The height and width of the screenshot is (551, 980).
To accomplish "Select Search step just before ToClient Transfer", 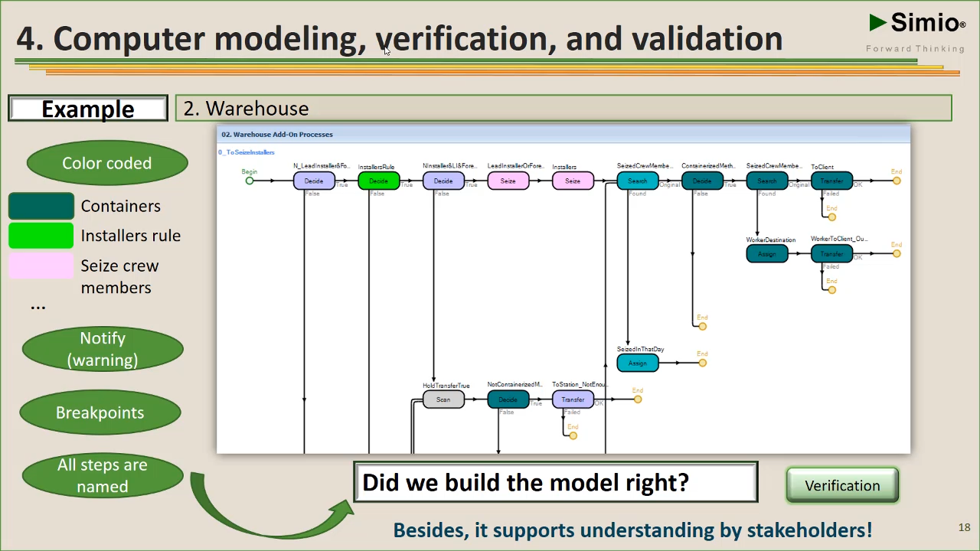I will (x=767, y=181).
